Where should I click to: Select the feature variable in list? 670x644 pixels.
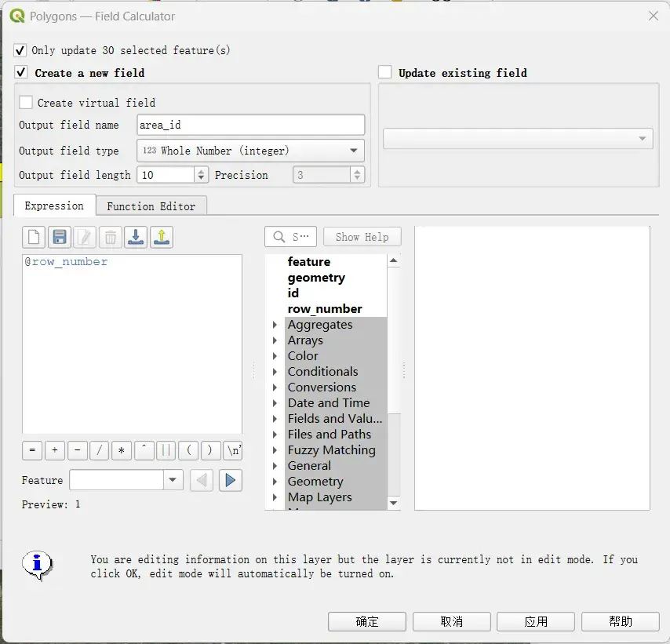[x=309, y=261]
